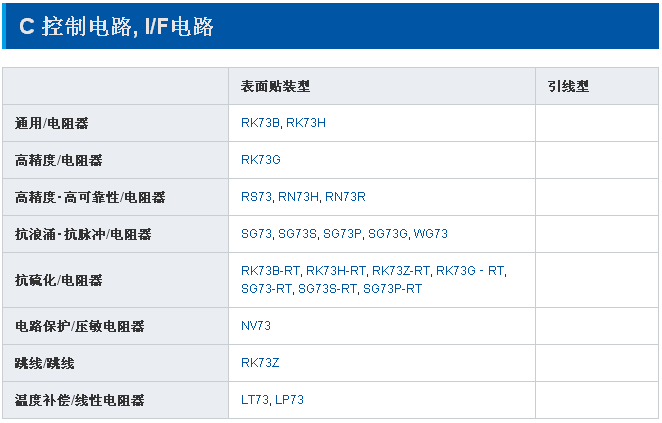The image size is (662, 423).
Task: Open the WG73 product link
Action: [431, 234]
